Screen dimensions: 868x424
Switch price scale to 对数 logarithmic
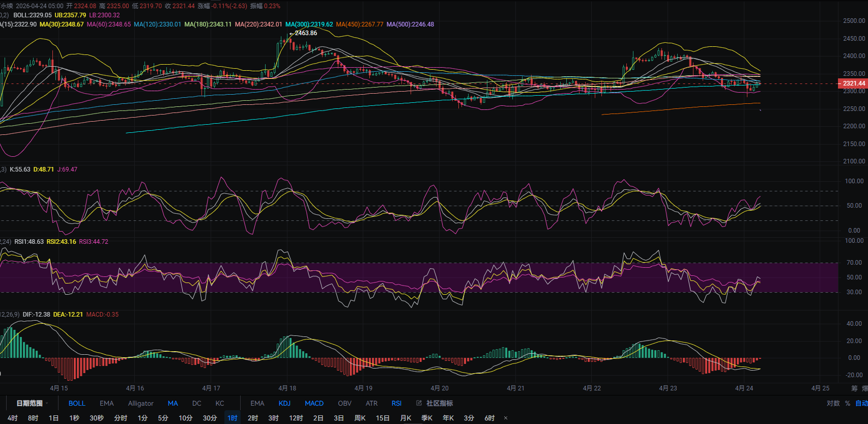coord(833,403)
